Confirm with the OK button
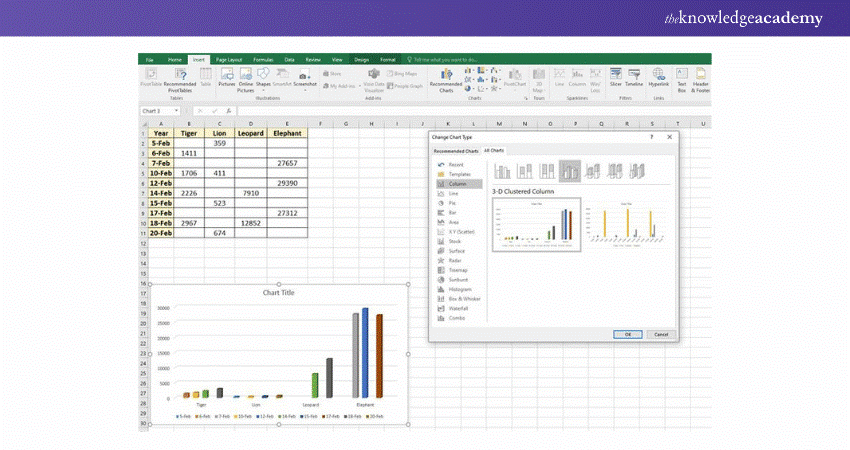Viewport: 850px width, 450px height. pyautogui.click(x=627, y=334)
